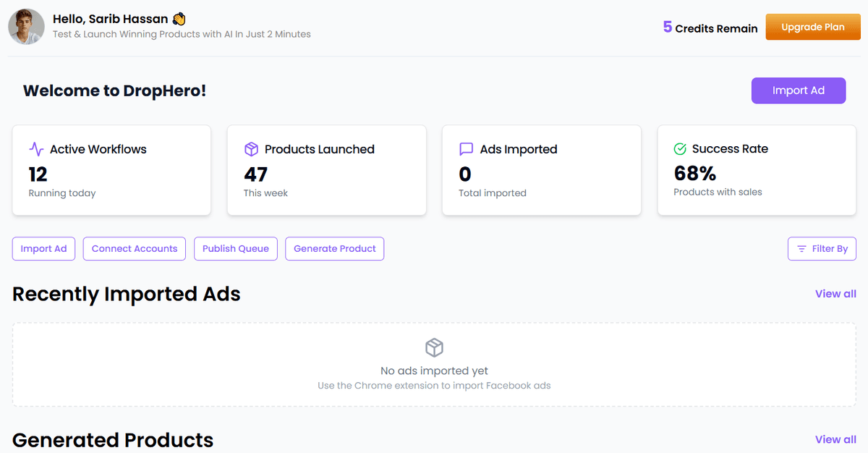Select the 68% Success Rate figure
This screenshot has height=453, width=868.
pyautogui.click(x=694, y=174)
